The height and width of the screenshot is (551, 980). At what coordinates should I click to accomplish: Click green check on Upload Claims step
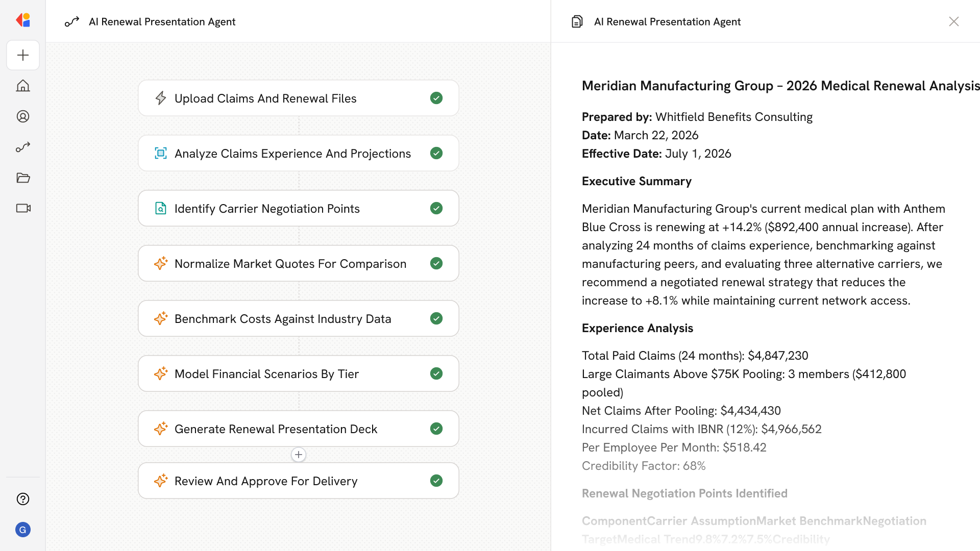436,98
